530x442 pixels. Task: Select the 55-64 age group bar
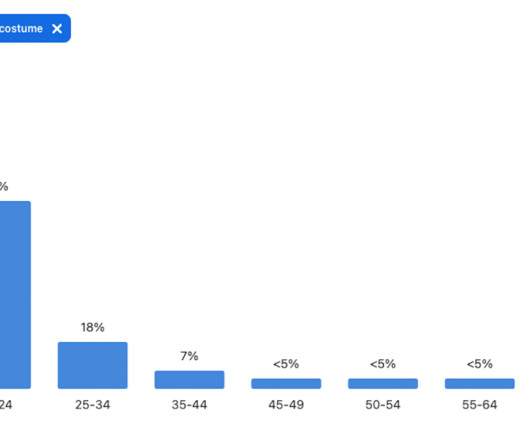click(480, 384)
